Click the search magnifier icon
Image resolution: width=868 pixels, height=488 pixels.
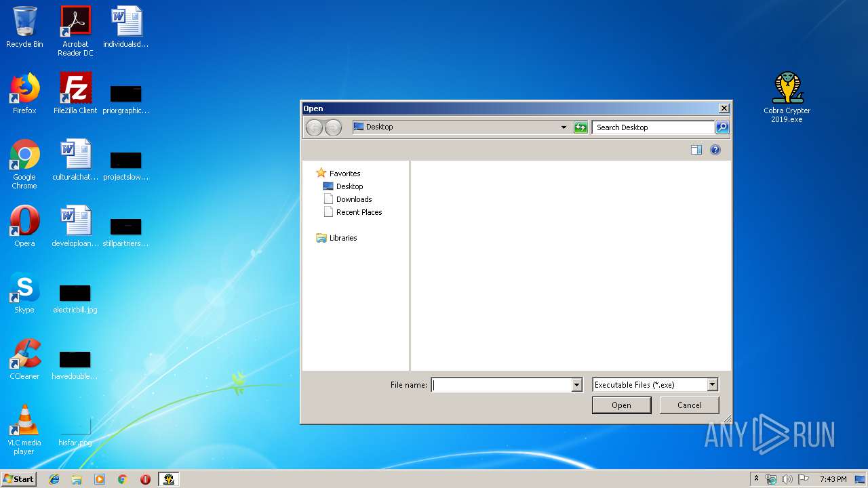722,127
